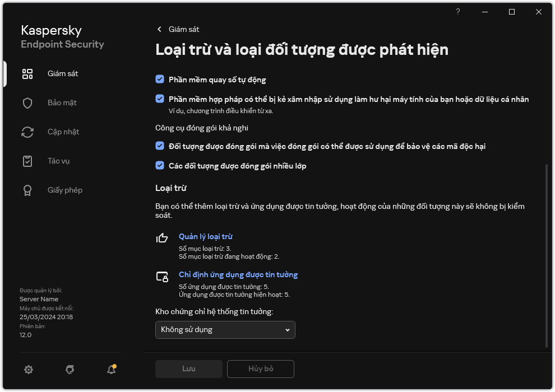Open the settings gear icon
Screen dimensions: 555x392
pos(29,370)
